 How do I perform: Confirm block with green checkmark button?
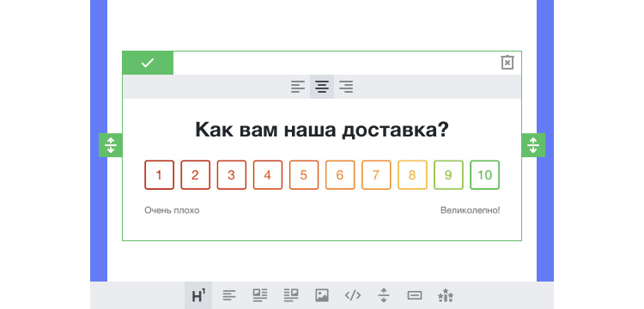(148, 63)
